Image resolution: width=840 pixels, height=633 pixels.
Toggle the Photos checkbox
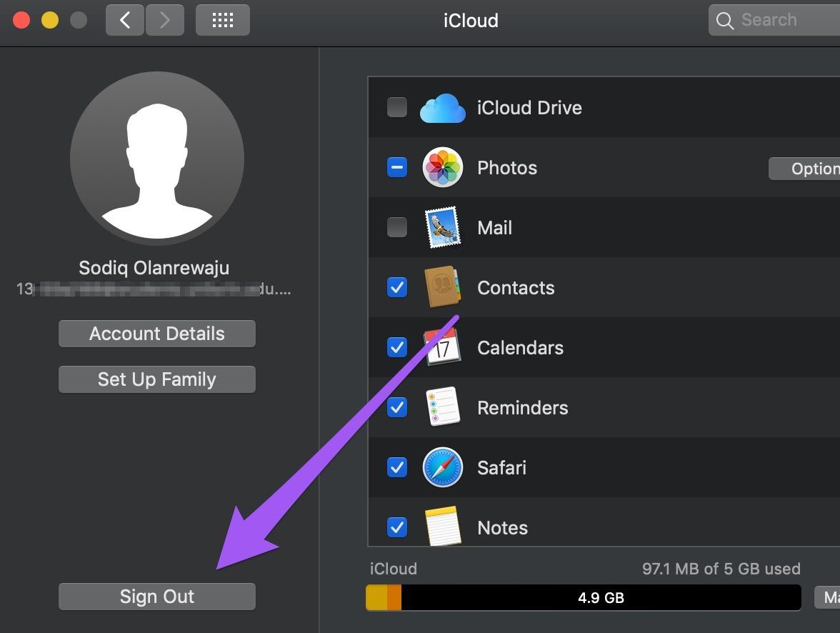[397, 167]
